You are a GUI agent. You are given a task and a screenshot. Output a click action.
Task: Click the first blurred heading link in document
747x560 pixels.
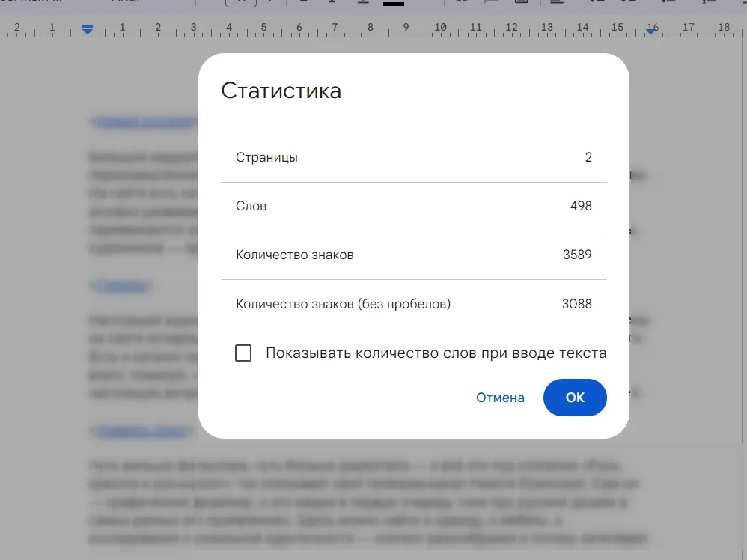pyautogui.click(x=142, y=121)
